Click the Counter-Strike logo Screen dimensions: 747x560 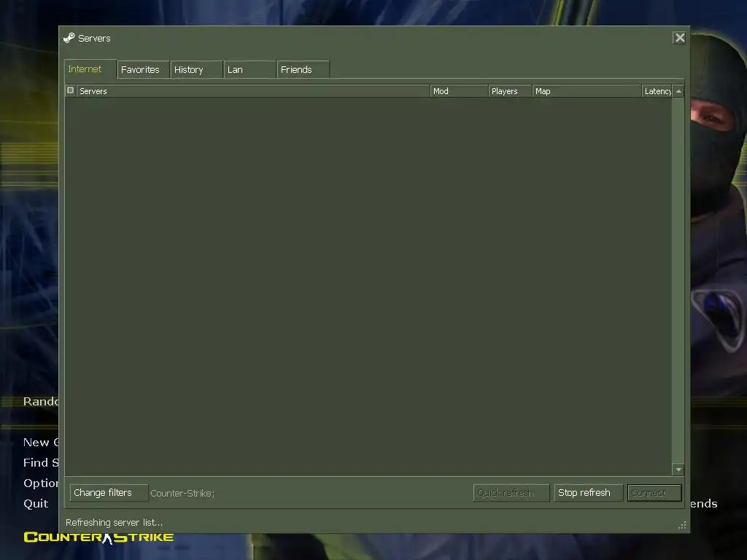98,537
